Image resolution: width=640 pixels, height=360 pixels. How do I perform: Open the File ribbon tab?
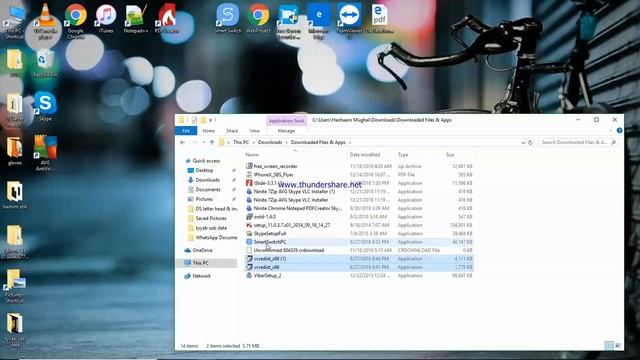point(186,131)
